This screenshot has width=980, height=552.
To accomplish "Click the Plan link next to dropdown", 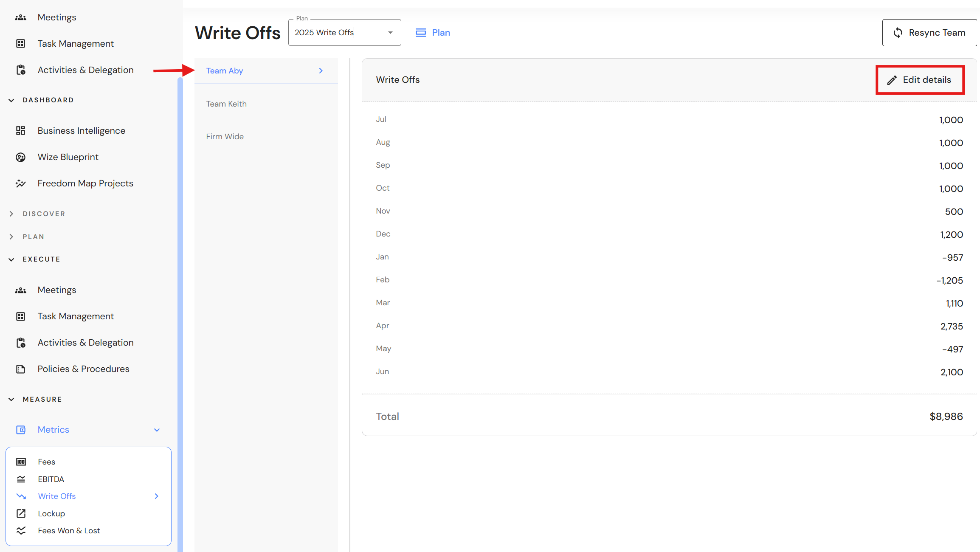I will click(x=433, y=33).
